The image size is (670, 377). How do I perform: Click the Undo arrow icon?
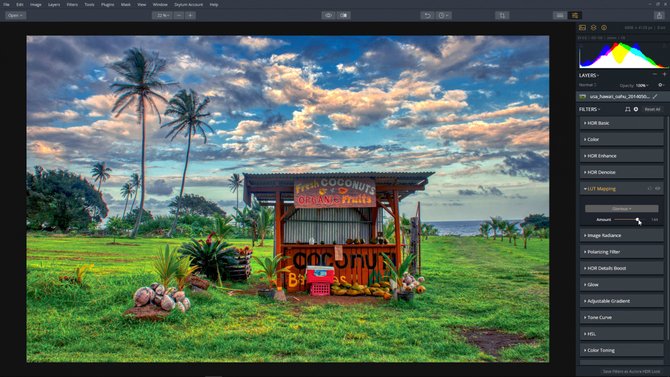click(427, 15)
